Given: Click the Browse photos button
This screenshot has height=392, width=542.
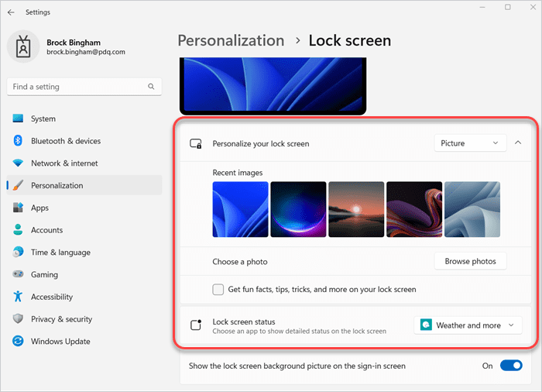Looking at the screenshot, I should coord(470,261).
